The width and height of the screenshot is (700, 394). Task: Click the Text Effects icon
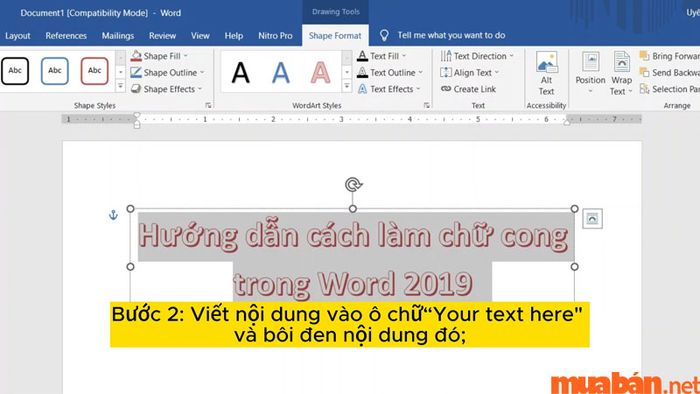tap(362, 89)
